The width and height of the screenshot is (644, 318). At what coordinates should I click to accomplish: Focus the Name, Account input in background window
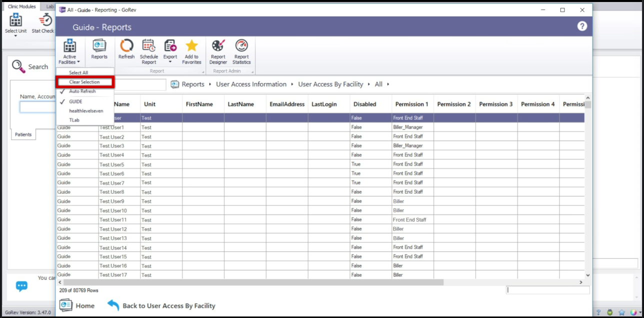[x=37, y=107]
